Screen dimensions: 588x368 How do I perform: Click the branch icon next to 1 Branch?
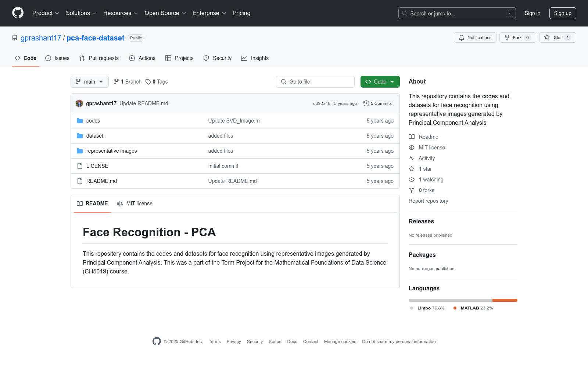coord(116,82)
